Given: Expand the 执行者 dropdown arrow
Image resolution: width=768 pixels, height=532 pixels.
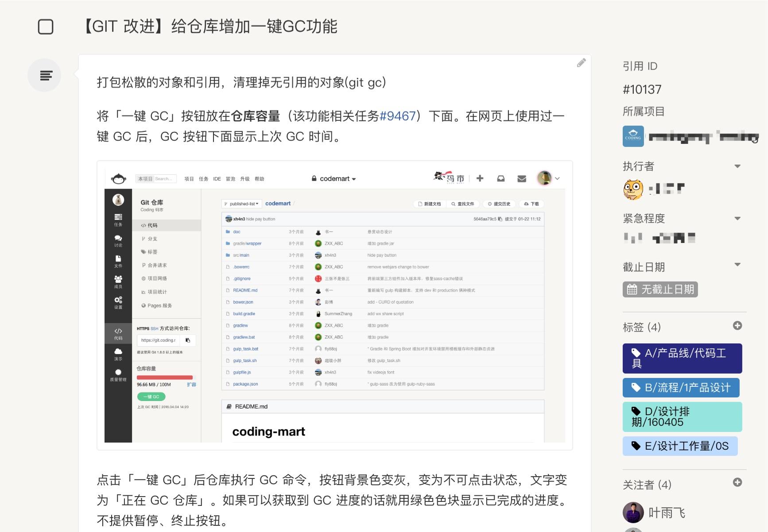Looking at the screenshot, I should 738,166.
